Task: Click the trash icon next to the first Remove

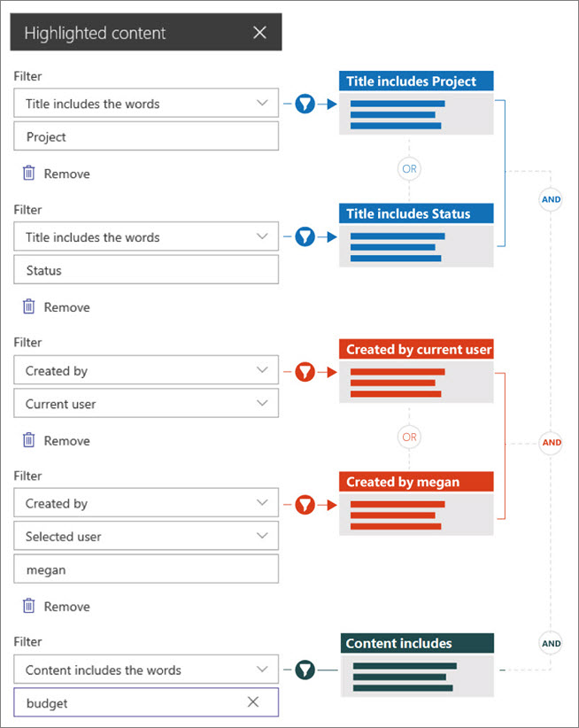Action: 30,174
